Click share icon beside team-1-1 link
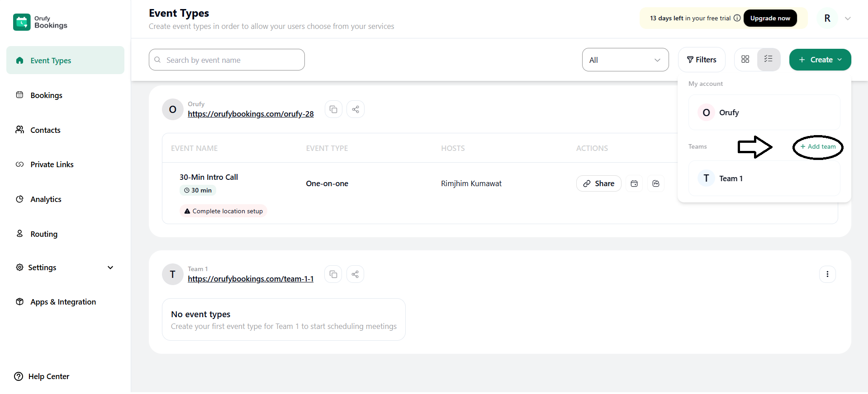Image resolution: width=868 pixels, height=394 pixels. [x=355, y=274]
